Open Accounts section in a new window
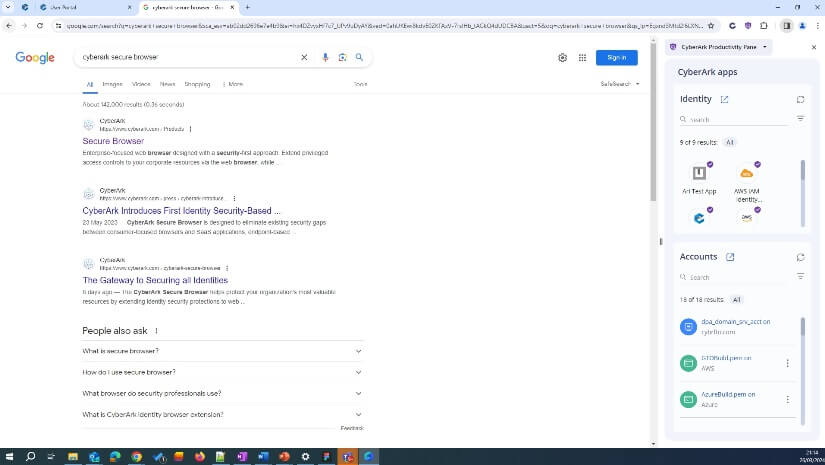 pos(730,257)
